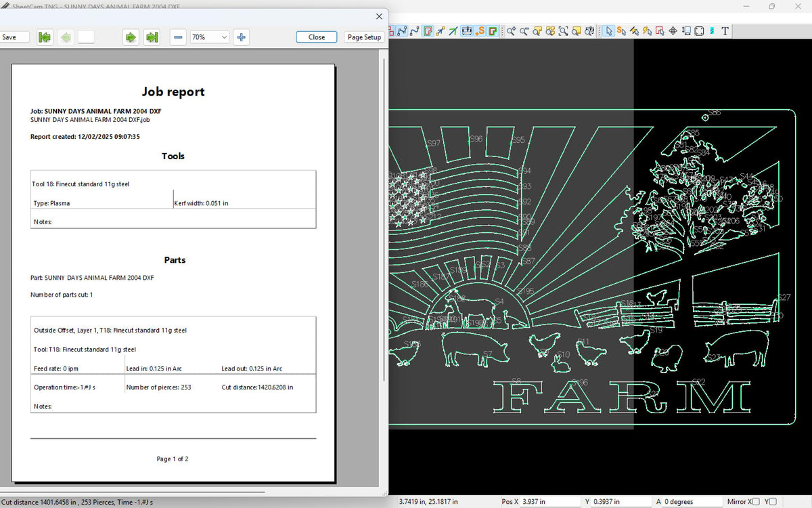Select the pencil path with pointer tool
Image resolution: width=812 pixels, height=508 pixels.
pyautogui.click(x=635, y=31)
